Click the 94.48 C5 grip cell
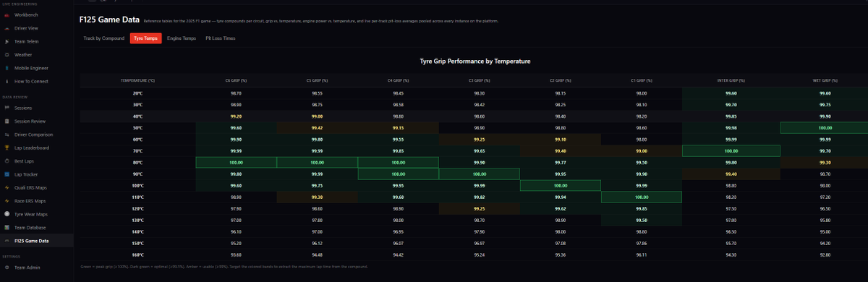868x282 pixels. (317, 255)
